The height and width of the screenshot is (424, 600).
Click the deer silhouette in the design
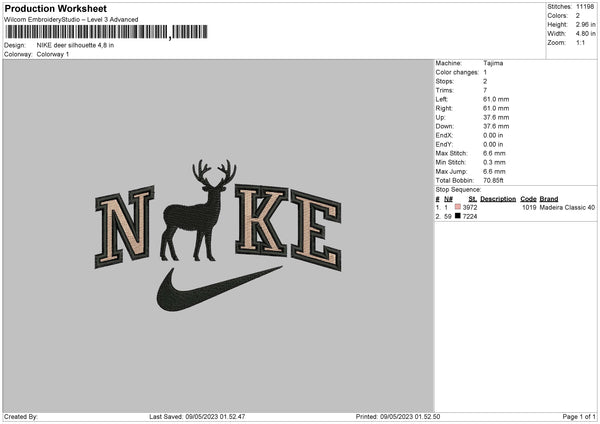click(x=197, y=210)
